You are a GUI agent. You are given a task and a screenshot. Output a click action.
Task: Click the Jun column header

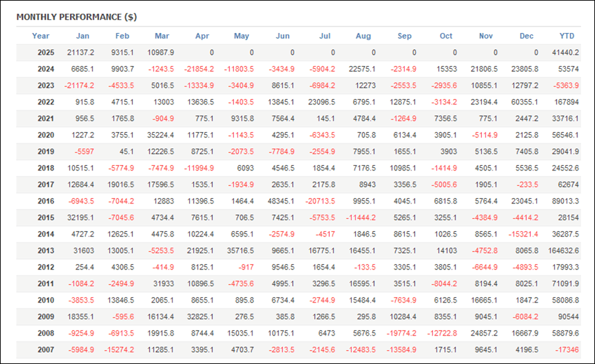point(282,36)
